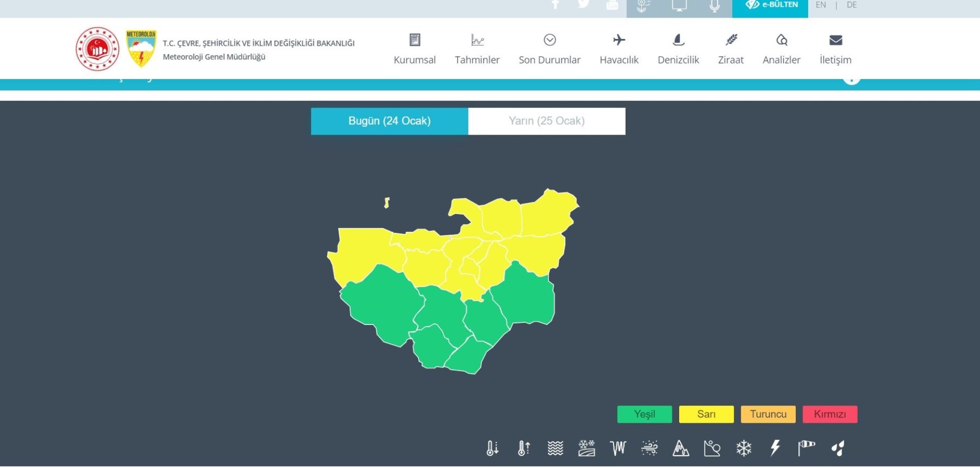Select the high temperature (thermometer up) warning icon
Image resolution: width=980 pixels, height=468 pixels.
[524, 448]
